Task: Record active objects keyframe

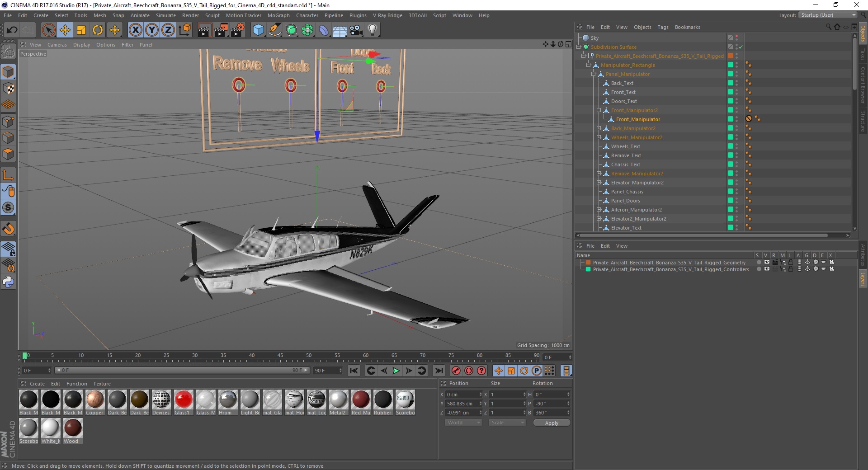Action: [456, 371]
